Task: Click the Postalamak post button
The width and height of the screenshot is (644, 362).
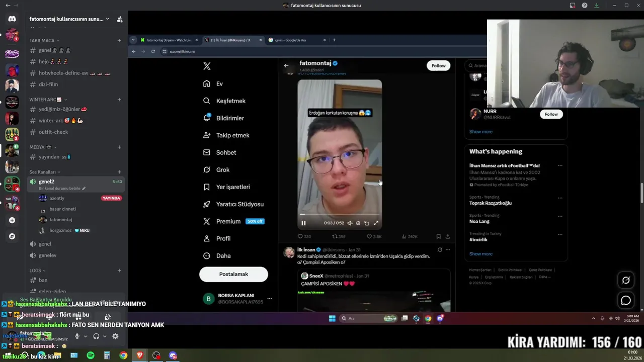Action: 233,274
